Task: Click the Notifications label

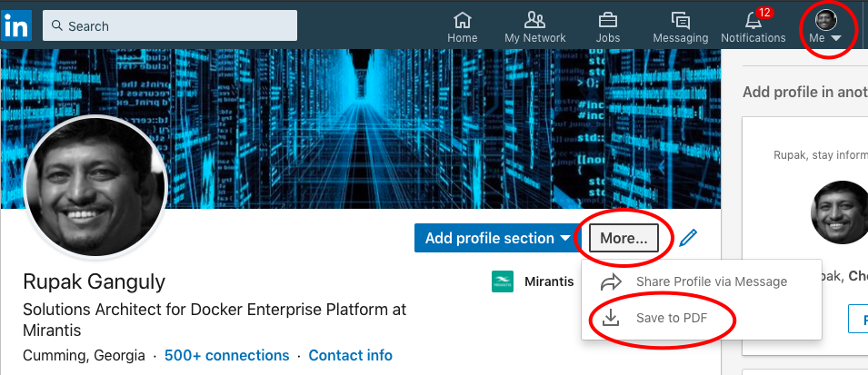Action: coord(753,38)
